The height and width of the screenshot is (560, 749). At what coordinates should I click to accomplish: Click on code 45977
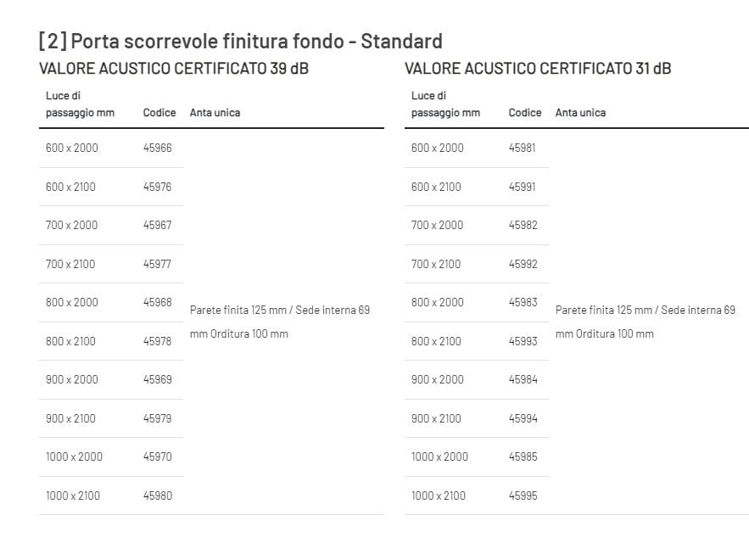click(157, 264)
